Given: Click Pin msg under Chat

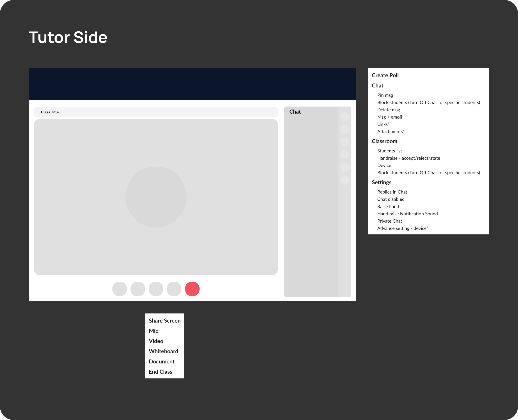Looking at the screenshot, I should pos(385,95).
